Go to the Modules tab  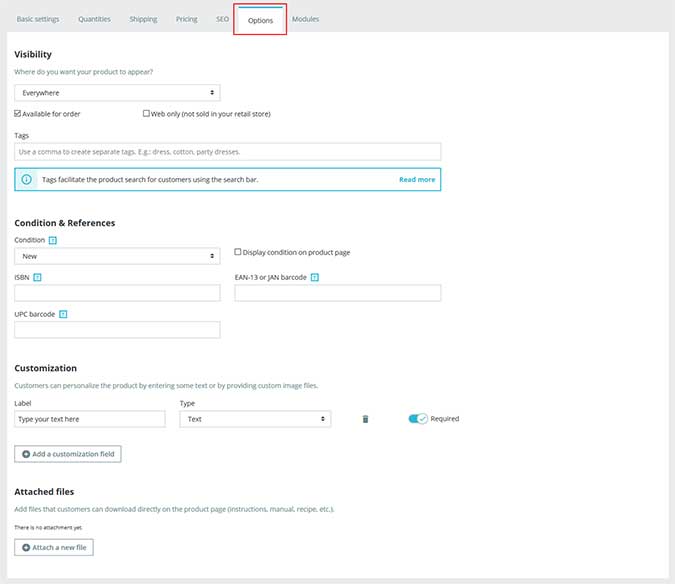[x=305, y=19]
